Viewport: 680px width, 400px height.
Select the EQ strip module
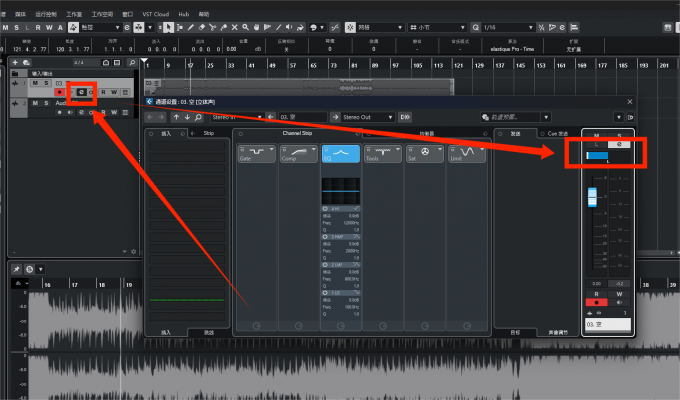coord(340,154)
